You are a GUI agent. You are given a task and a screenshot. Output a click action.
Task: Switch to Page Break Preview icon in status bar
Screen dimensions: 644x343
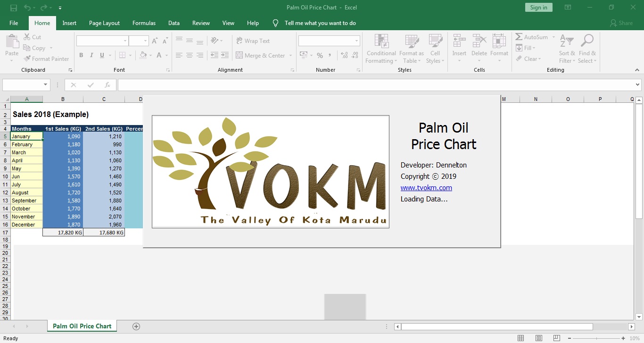click(x=557, y=338)
